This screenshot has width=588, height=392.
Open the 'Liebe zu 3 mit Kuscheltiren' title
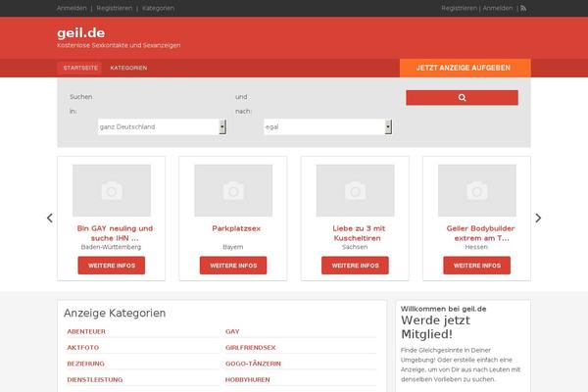tap(359, 233)
